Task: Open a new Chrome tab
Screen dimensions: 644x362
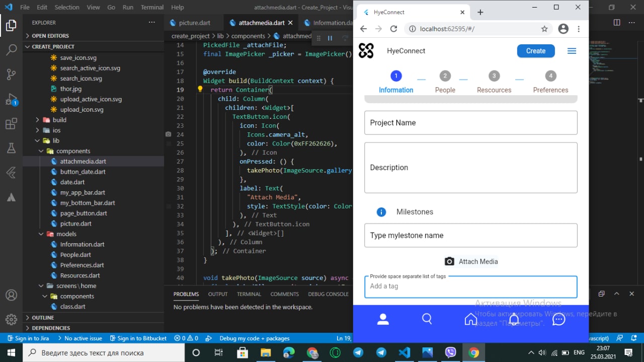Action: (480, 12)
